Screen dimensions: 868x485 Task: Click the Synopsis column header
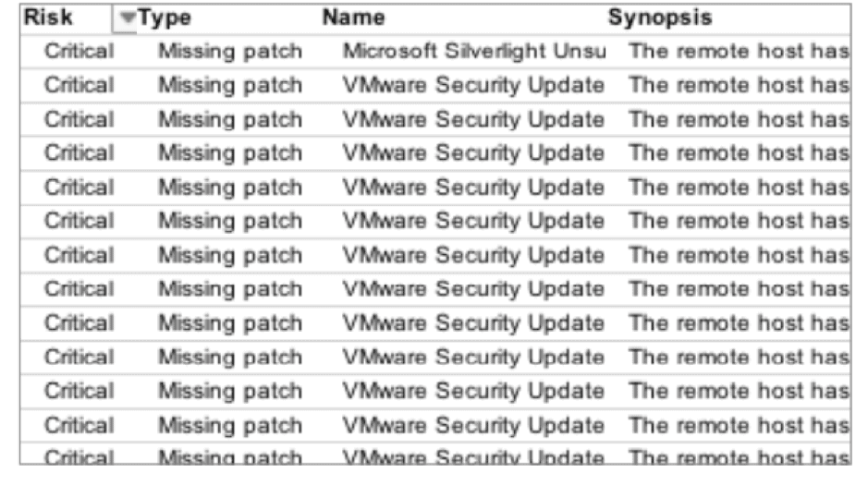coord(660,18)
